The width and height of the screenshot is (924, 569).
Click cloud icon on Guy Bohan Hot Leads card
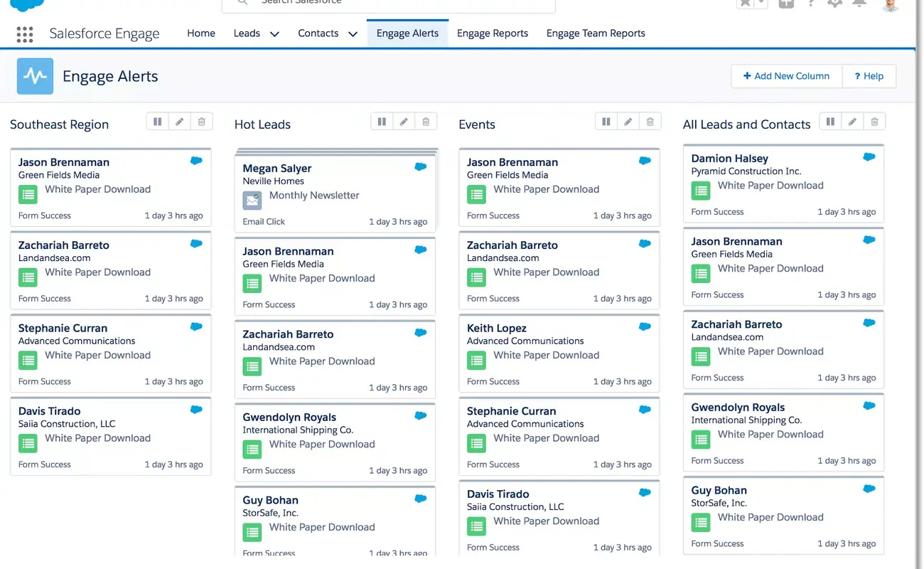(421, 499)
